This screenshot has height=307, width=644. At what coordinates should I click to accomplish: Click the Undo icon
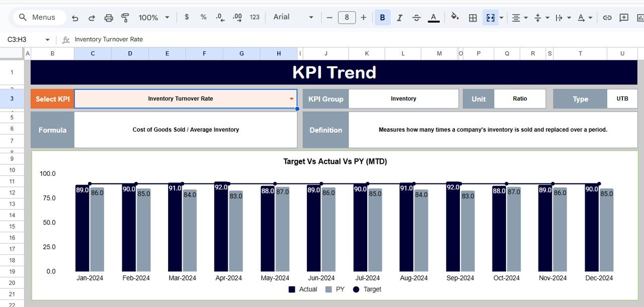(75, 17)
